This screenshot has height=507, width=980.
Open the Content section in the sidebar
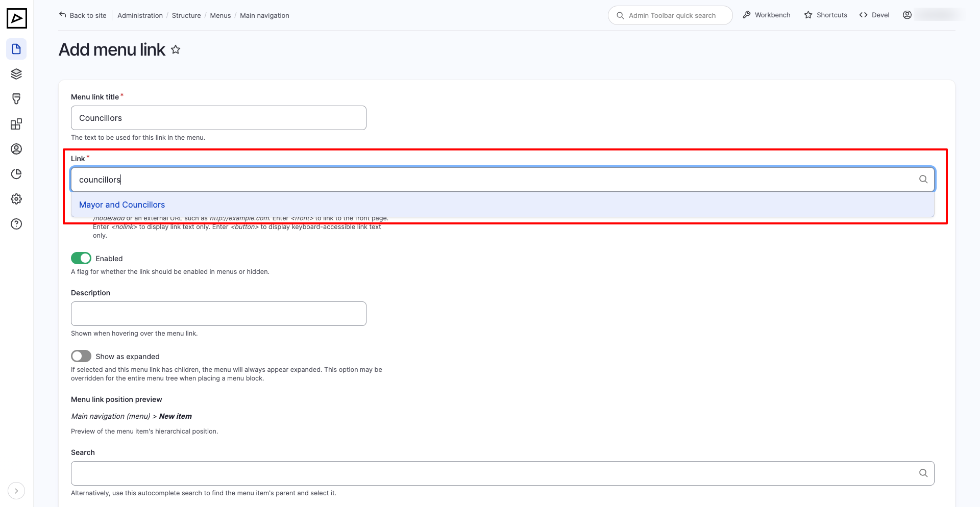point(16,49)
